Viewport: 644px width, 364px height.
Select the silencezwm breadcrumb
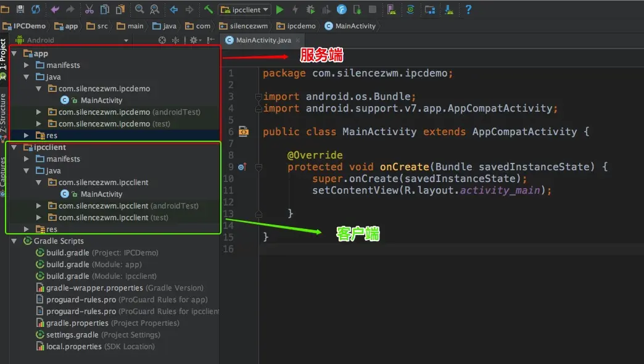pos(244,26)
